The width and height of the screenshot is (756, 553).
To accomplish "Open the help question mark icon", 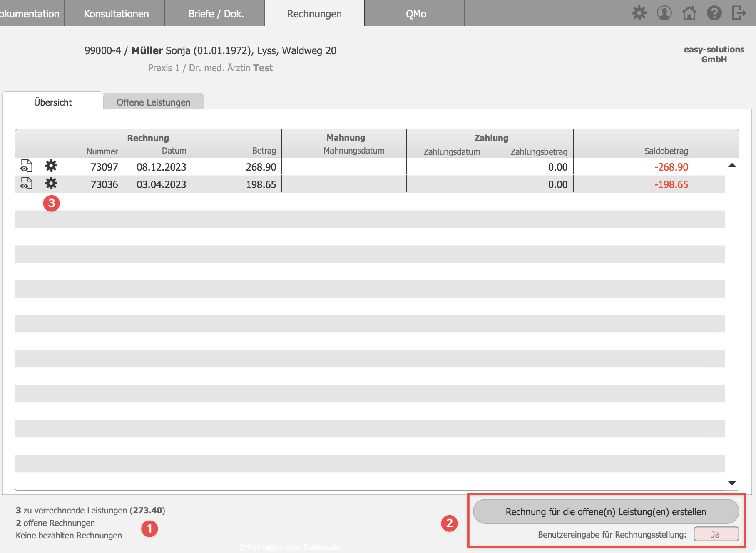I will (x=714, y=13).
